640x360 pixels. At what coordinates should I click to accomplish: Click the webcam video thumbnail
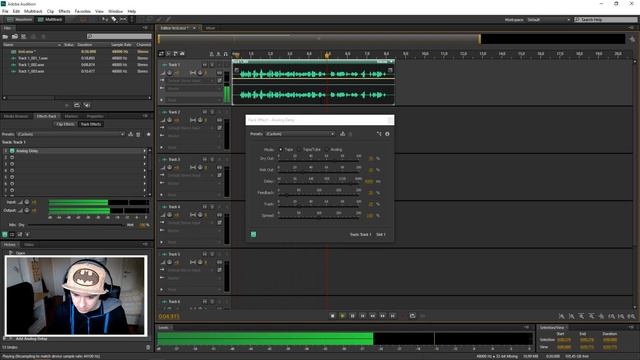tap(76, 296)
